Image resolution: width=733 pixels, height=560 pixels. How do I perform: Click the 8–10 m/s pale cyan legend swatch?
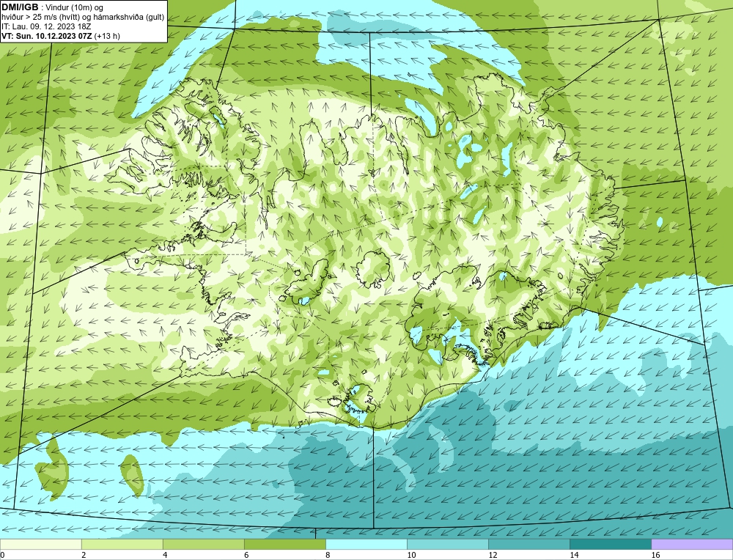(366, 544)
